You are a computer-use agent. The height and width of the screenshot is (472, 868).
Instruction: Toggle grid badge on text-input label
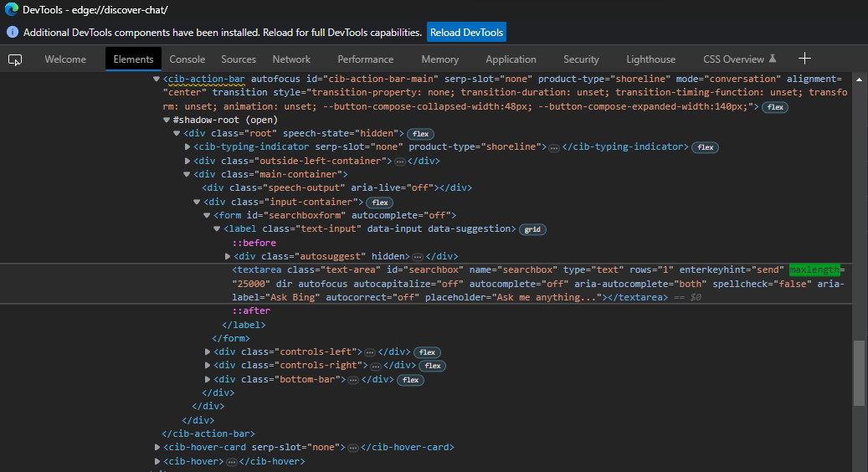point(532,229)
